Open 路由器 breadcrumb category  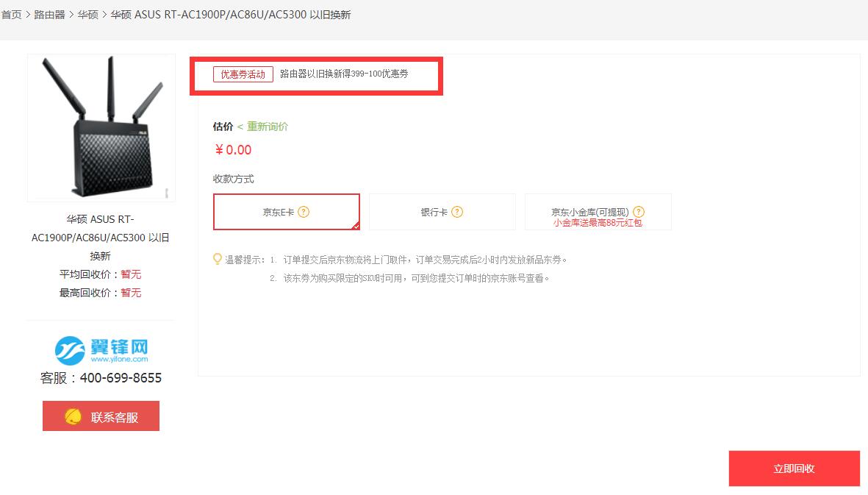pos(49,15)
